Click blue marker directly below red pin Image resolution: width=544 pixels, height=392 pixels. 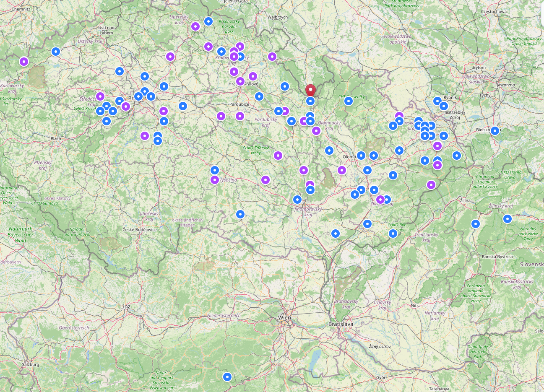point(310,101)
